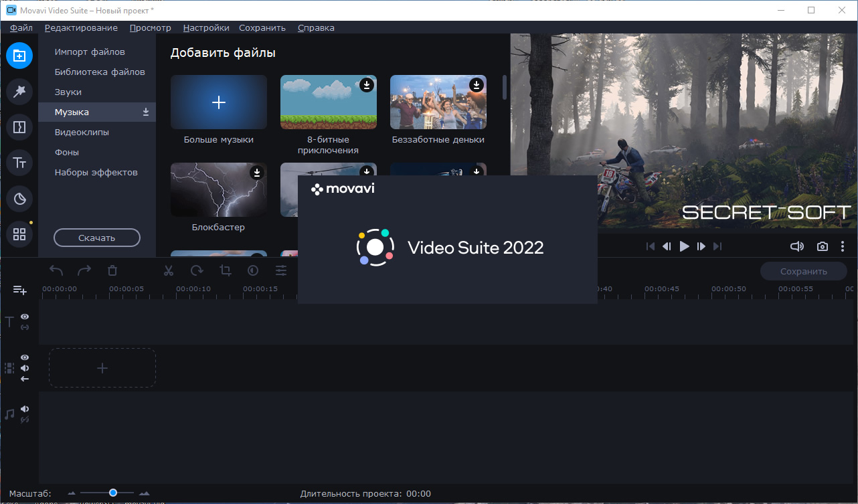Click the 00:00:50 timeline ruler mark
Image resolution: width=858 pixels, height=504 pixels.
(x=729, y=289)
